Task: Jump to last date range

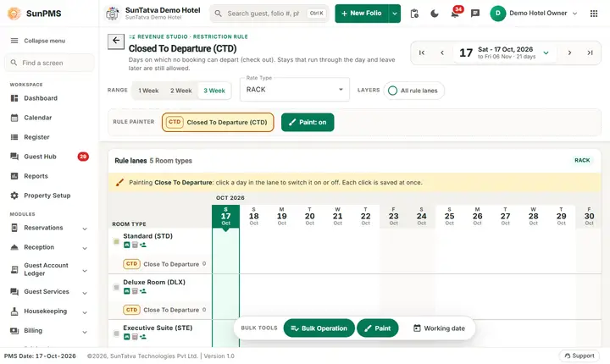Action: (591, 52)
